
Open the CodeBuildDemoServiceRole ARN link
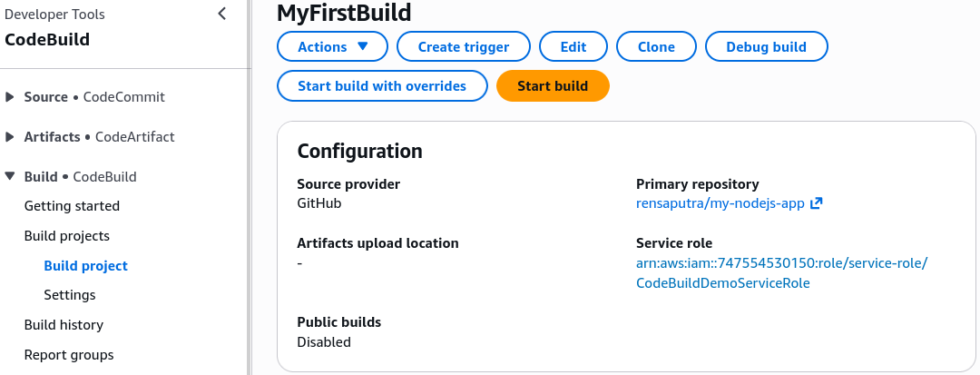pos(782,273)
